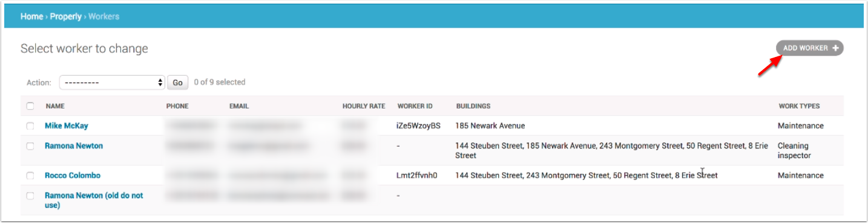Image resolution: width=868 pixels, height=223 pixels.
Task: Toggle the select-all checkbox in the table header
Action: [30, 106]
